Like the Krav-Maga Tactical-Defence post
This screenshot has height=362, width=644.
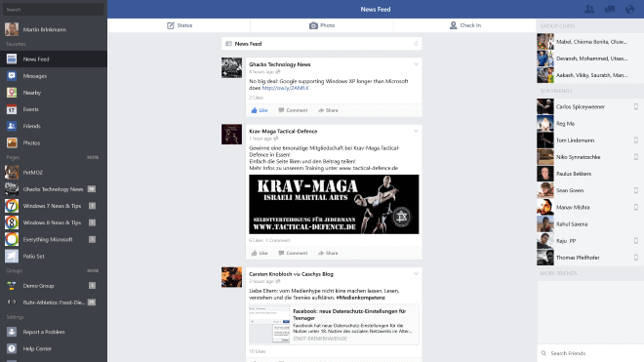[x=260, y=253]
